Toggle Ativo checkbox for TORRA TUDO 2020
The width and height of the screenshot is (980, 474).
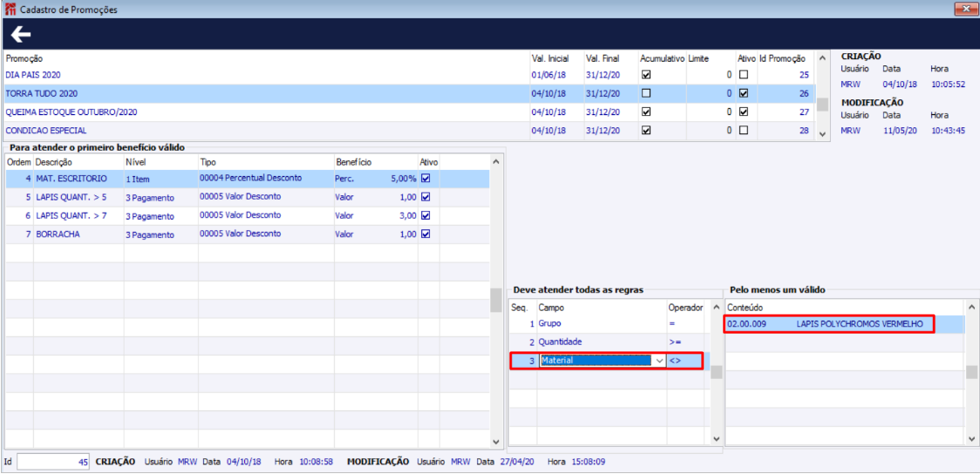pyautogui.click(x=744, y=93)
